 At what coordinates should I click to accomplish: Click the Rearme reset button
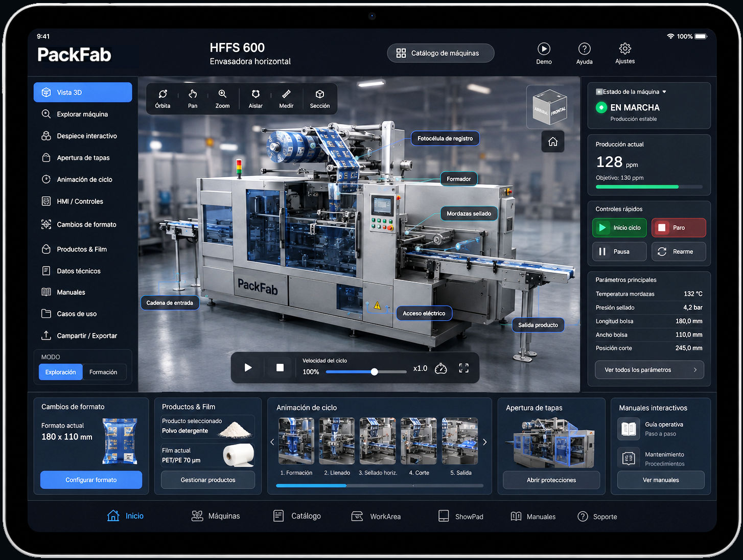[x=679, y=251]
